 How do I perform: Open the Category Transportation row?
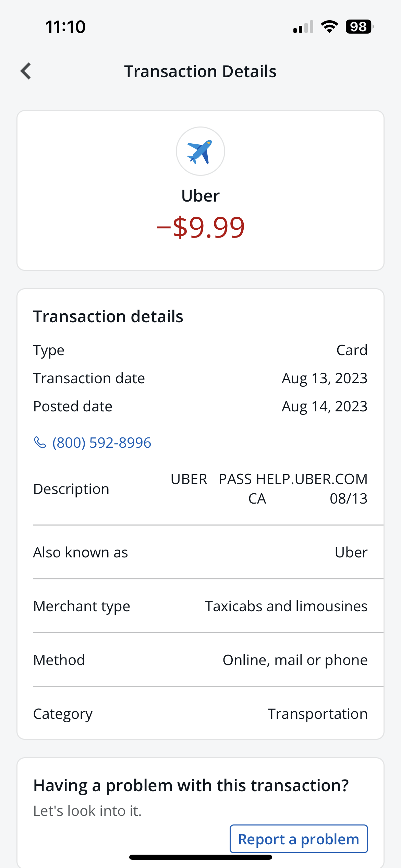(x=200, y=714)
